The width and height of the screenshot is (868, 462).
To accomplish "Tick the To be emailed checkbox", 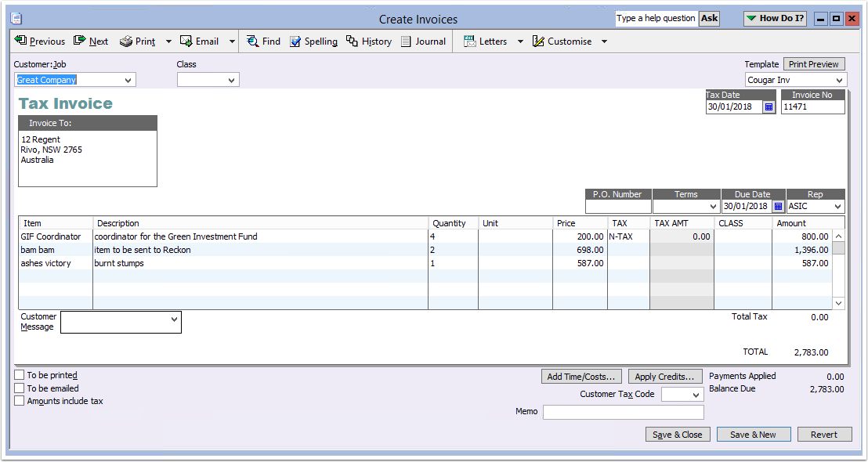I will pyautogui.click(x=20, y=388).
